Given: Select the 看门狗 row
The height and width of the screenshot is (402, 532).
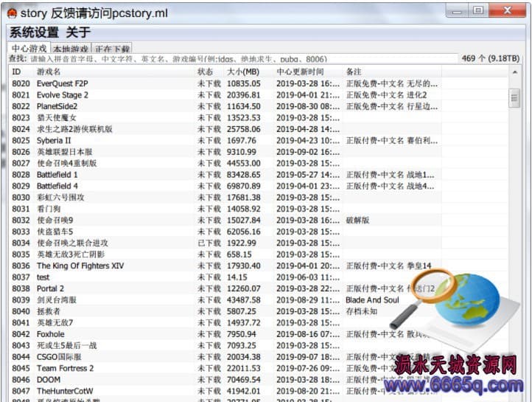Looking at the screenshot, I should [x=259, y=209].
